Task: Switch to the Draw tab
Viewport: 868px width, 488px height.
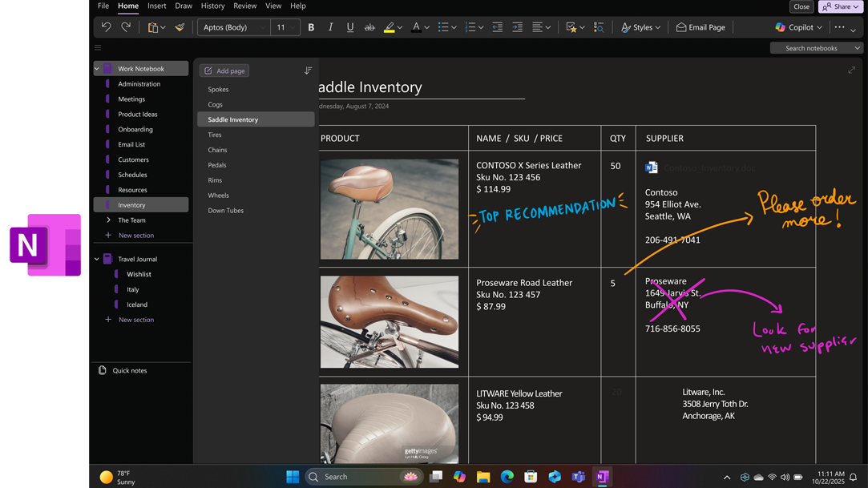Action: pyautogui.click(x=184, y=6)
